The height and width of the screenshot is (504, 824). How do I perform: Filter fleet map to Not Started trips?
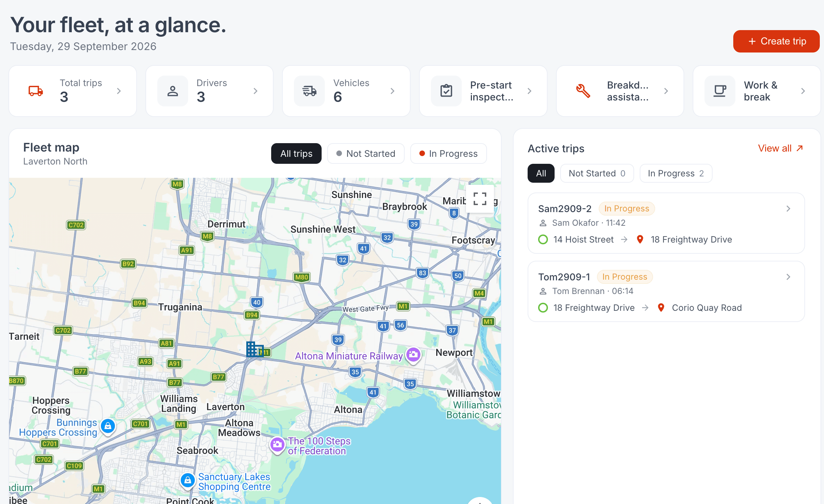[366, 153]
